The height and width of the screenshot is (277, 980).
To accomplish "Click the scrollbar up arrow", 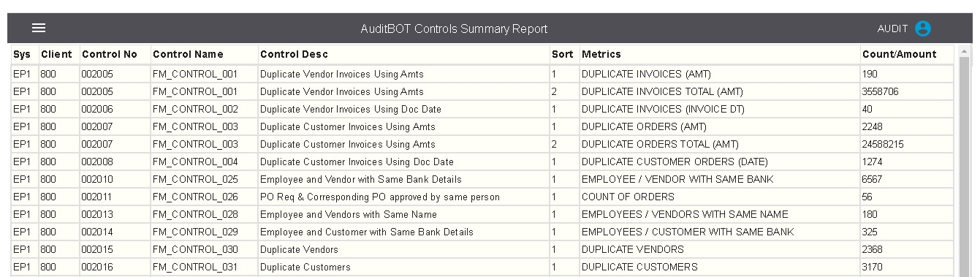I will [x=965, y=52].
